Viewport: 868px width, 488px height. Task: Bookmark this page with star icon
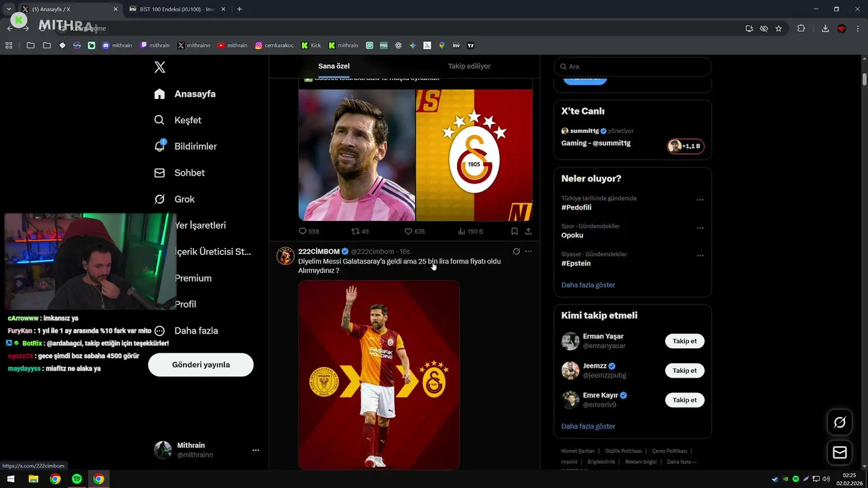(x=778, y=28)
